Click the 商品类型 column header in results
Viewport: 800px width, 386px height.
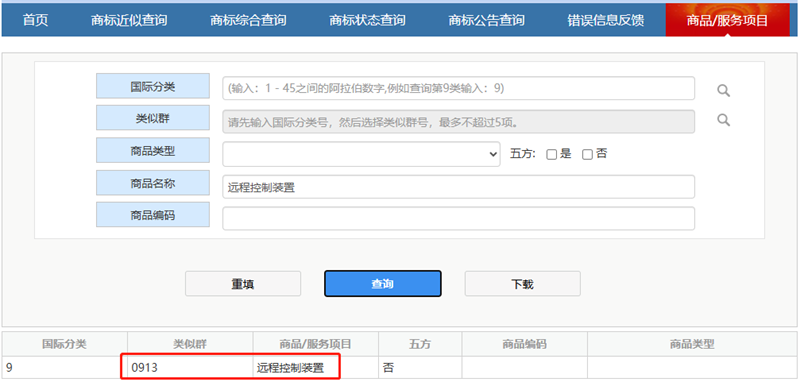pyautogui.click(x=692, y=344)
